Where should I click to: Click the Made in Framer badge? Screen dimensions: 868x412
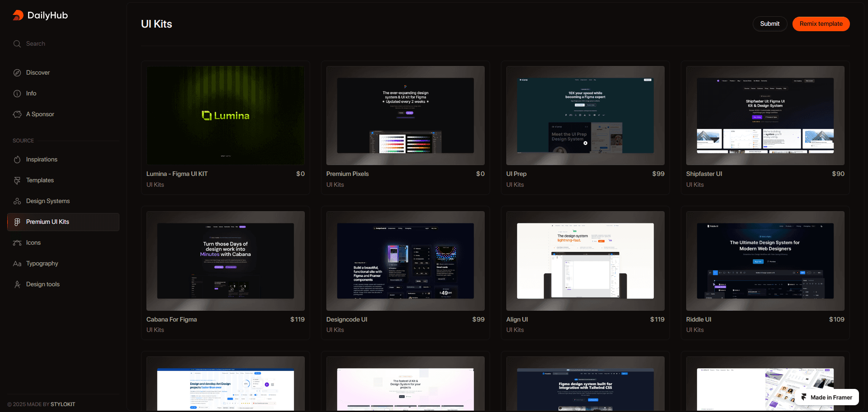[826, 397]
